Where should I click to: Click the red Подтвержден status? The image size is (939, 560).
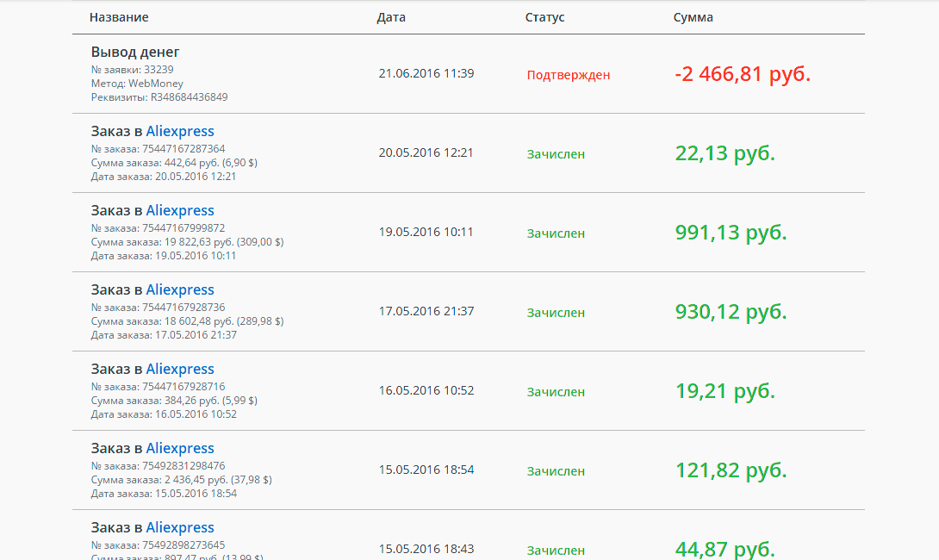569,75
